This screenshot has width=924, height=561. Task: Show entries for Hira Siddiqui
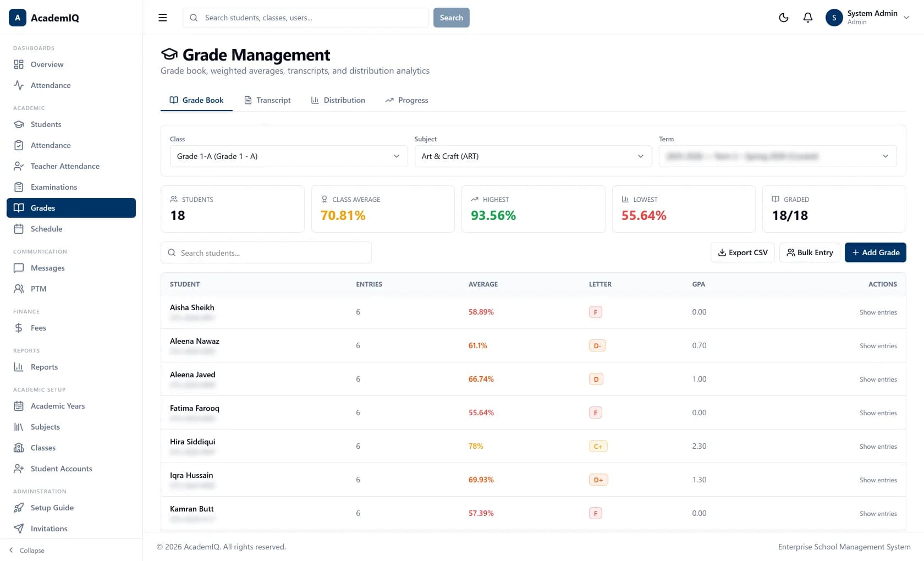click(878, 447)
